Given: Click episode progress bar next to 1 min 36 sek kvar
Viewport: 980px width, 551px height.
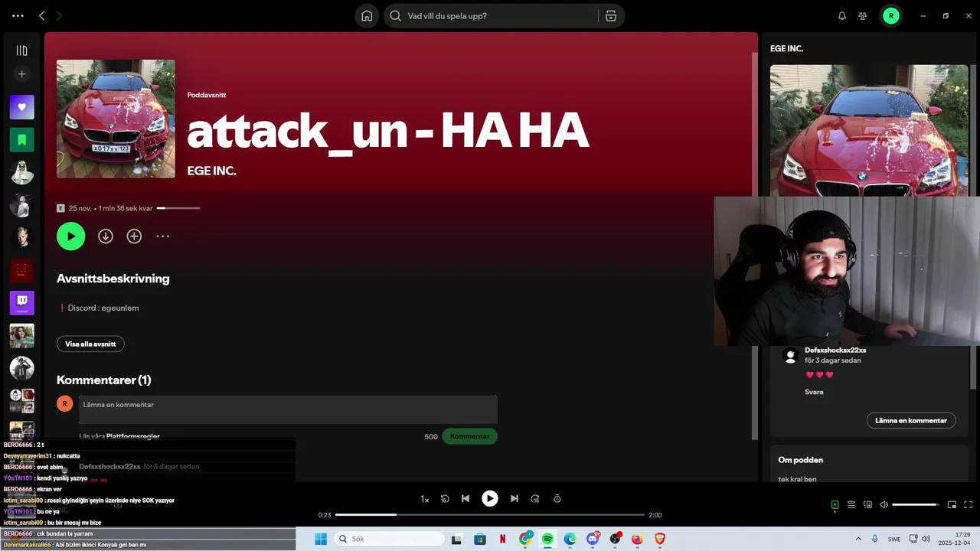Looking at the screenshot, I should point(178,208).
